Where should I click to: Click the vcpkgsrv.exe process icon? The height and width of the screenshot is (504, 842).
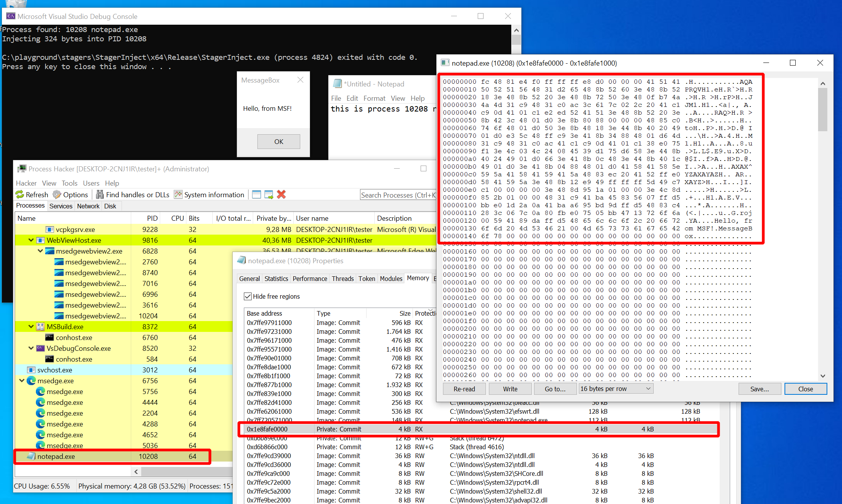(x=50, y=229)
